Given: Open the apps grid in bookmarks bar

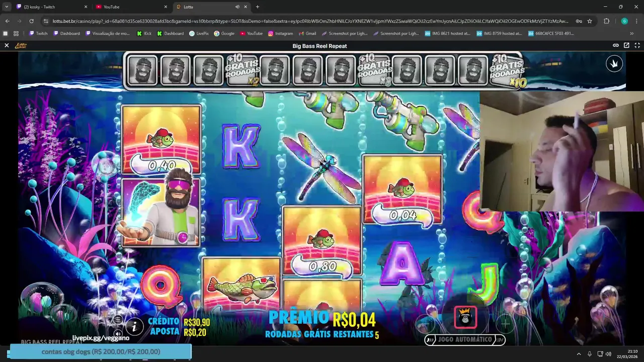Looking at the screenshot, I should [16, 34].
